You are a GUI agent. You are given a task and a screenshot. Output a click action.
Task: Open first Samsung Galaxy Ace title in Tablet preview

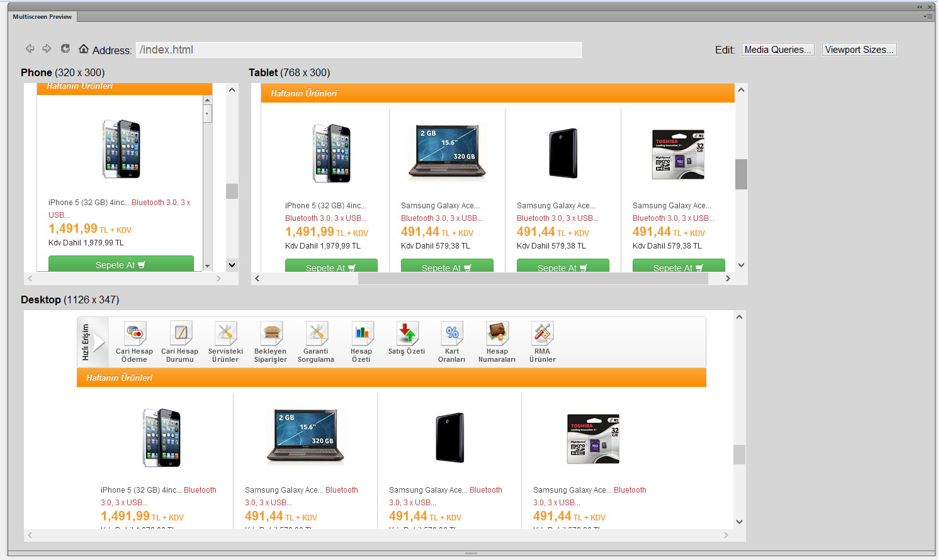440,206
